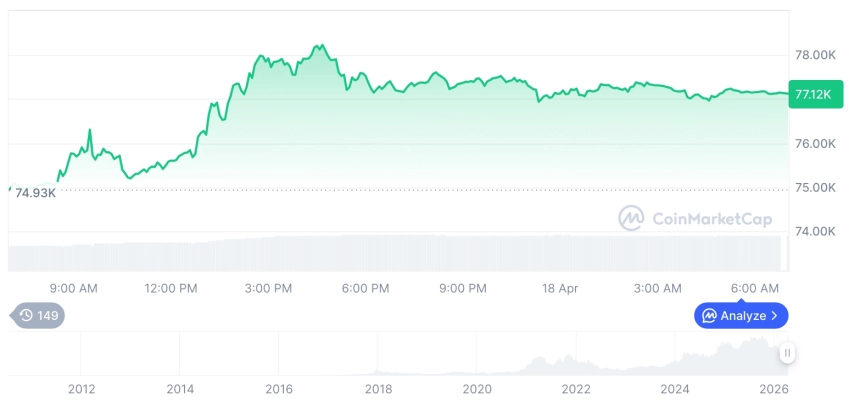Select the 2016 marker on the year timeline

coord(279,389)
